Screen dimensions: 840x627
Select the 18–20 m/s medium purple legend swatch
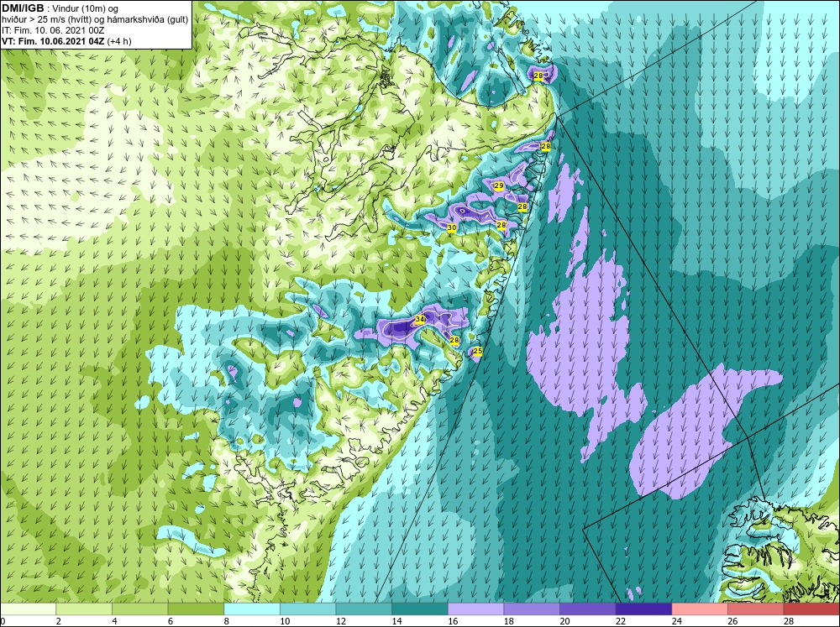pyautogui.click(x=532, y=609)
